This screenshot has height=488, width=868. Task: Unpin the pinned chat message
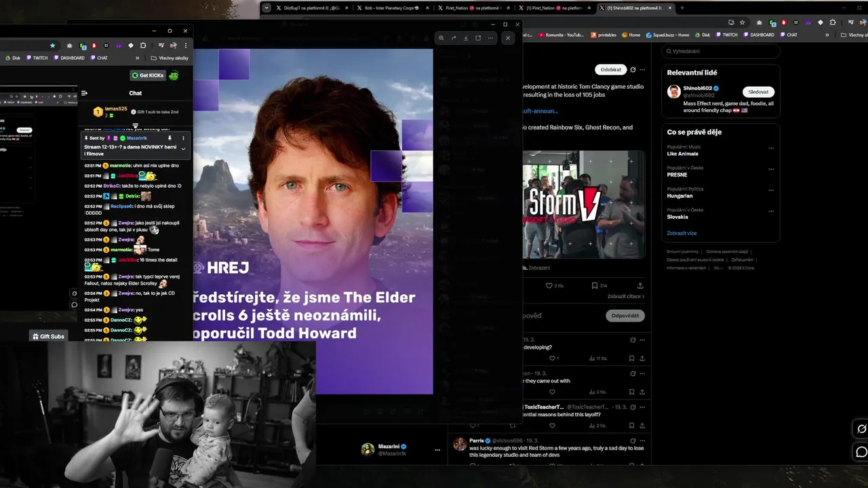click(170, 138)
